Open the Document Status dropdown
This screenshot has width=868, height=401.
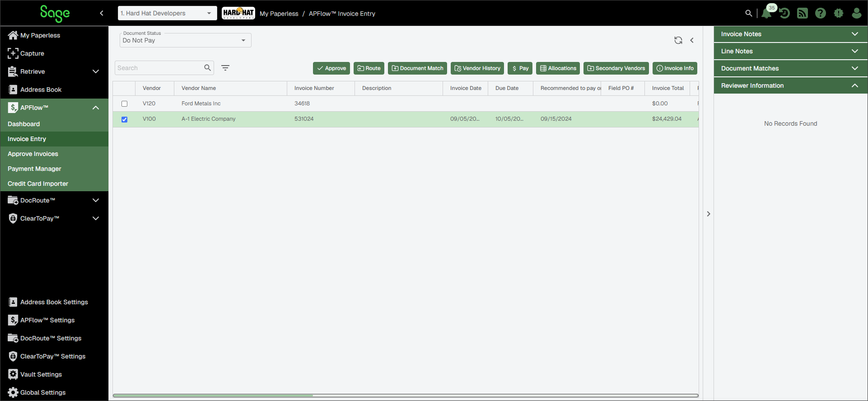click(185, 40)
